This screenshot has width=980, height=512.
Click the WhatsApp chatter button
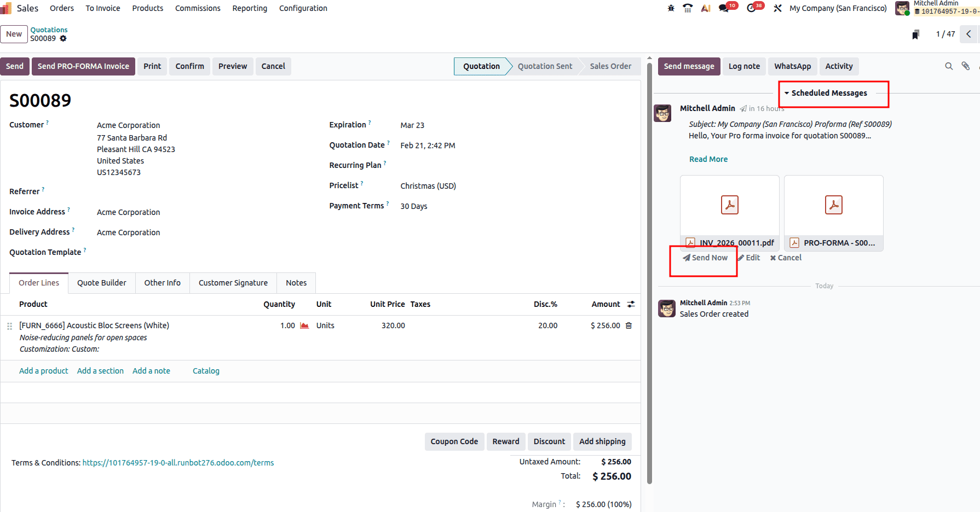793,66
